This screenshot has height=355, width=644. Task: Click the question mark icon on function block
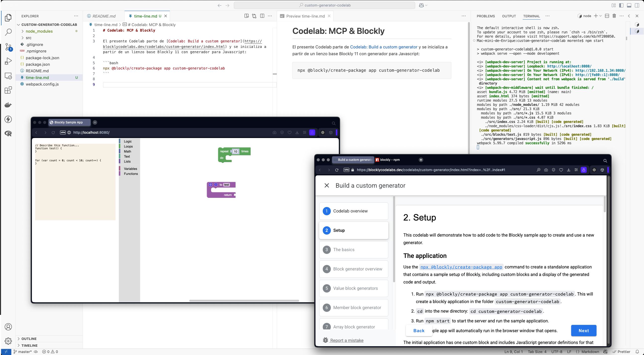click(216, 185)
